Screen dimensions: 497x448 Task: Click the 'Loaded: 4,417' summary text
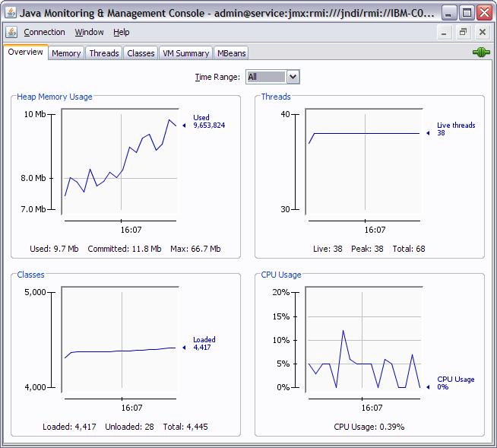(x=69, y=427)
